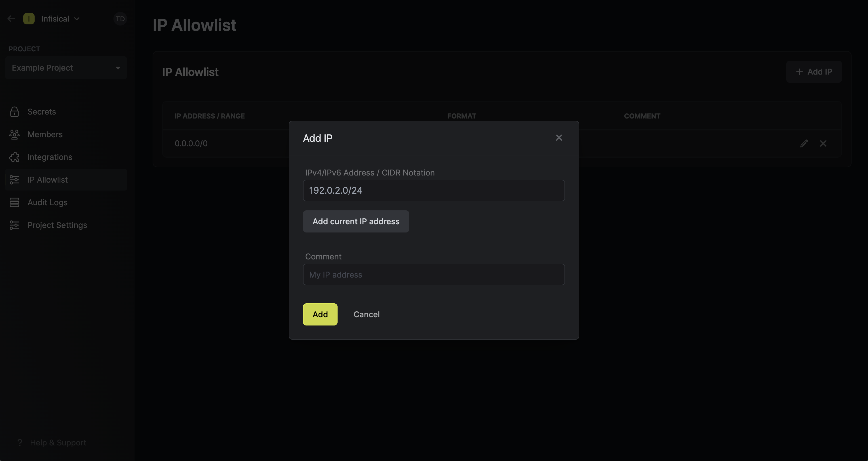Click the IP ADDRESS / RANGE column header
Image resolution: width=868 pixels, height=461 pixels.
[210, 116]
